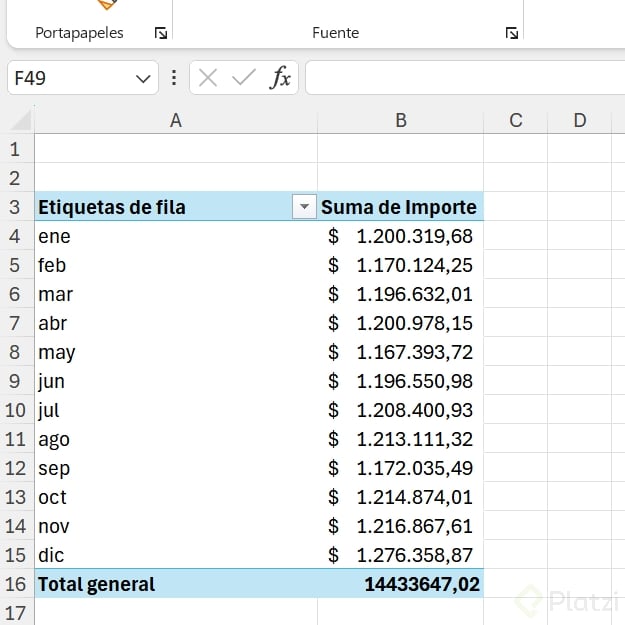The image size is (625, 625).
Task: Select the Suma de Importe header cell
Action: [x=399, y=207]
